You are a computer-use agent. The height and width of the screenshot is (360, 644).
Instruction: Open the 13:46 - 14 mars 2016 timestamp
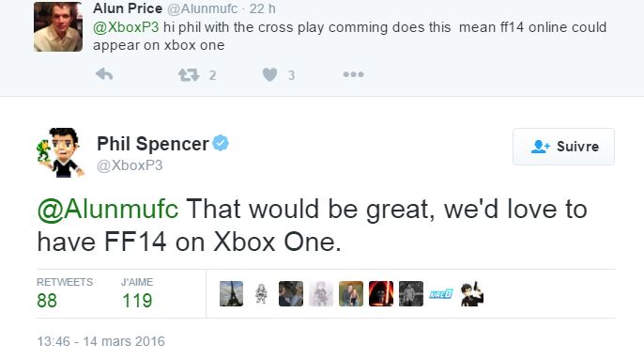pyautogui.click(x=101, y=341)
